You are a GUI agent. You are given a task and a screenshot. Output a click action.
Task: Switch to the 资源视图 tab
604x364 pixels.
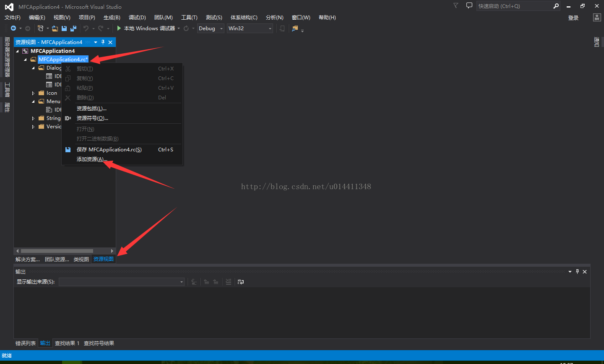[103, 259]
